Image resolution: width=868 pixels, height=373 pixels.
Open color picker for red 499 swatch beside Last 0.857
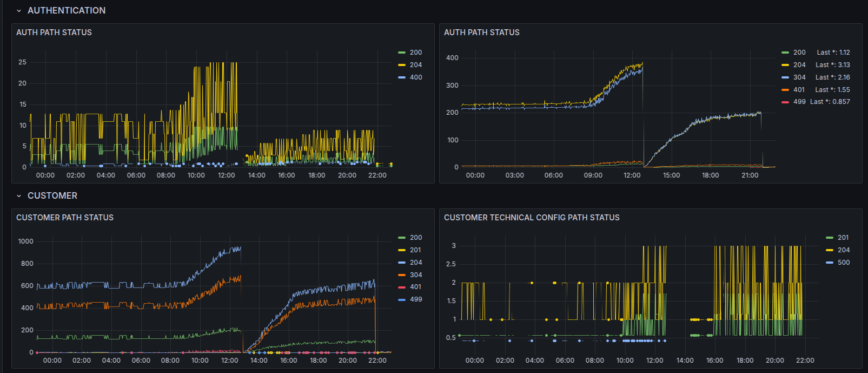(785, 102)
